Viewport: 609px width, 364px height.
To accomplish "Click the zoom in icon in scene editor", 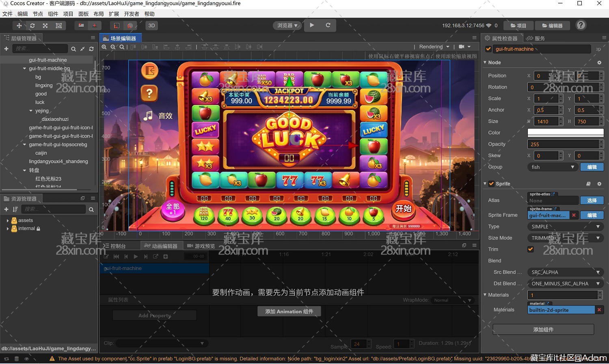I will point(104,47).
